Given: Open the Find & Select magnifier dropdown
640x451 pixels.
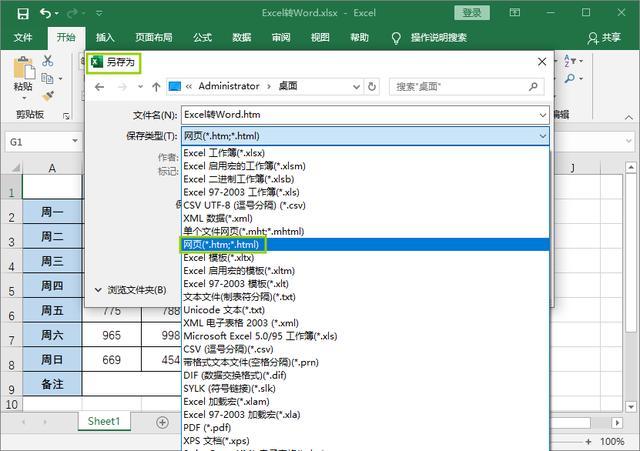Looking at the screenshot, I should (574, 78).
